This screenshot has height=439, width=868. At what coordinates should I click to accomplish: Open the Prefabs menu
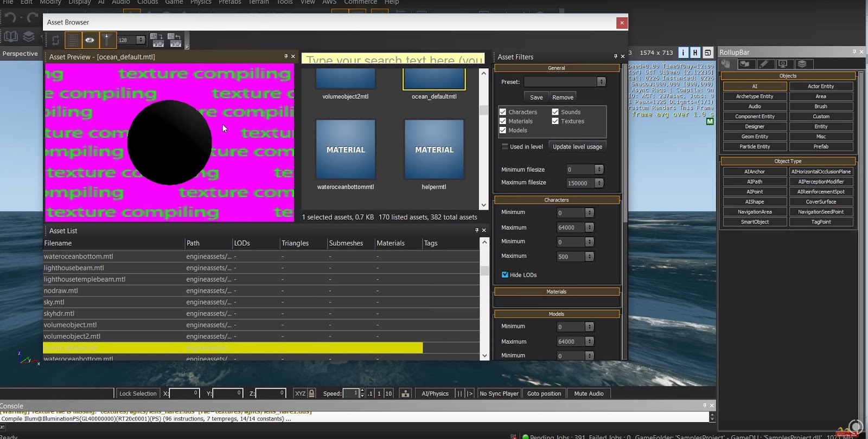pos(229,2)
